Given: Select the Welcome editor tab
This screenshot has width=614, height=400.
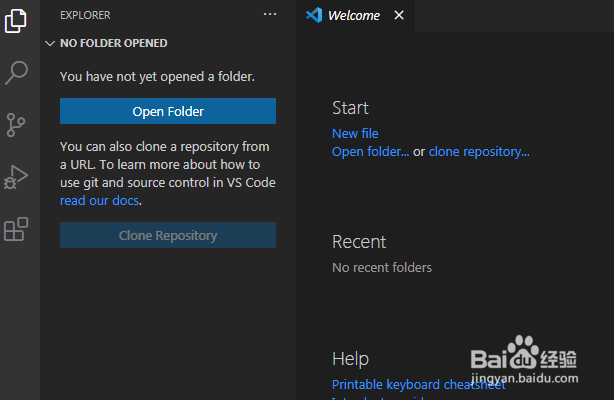Looking at the screenshot, I should click(354, 15).
